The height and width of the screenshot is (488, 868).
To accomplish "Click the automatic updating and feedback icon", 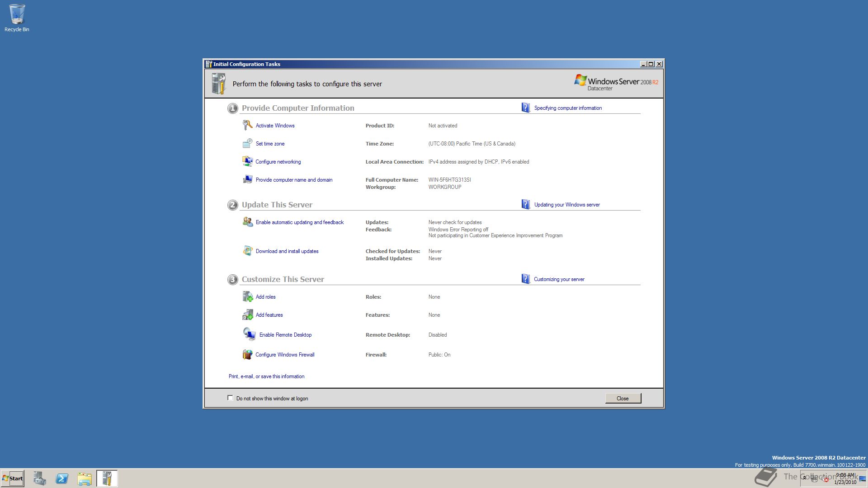I will coord(247,222).
